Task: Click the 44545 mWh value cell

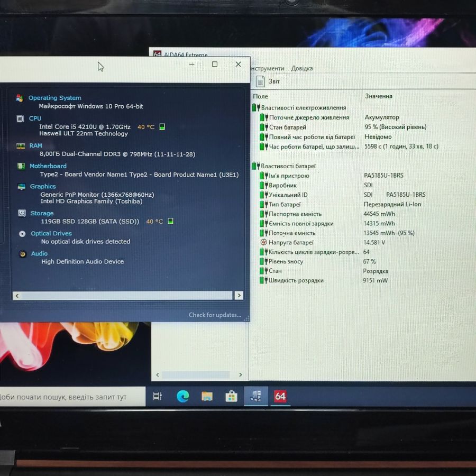Action: coord(379,214)
